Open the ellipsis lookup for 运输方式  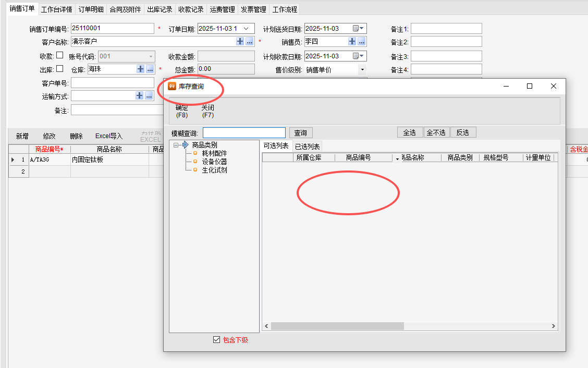coord(149,96)
